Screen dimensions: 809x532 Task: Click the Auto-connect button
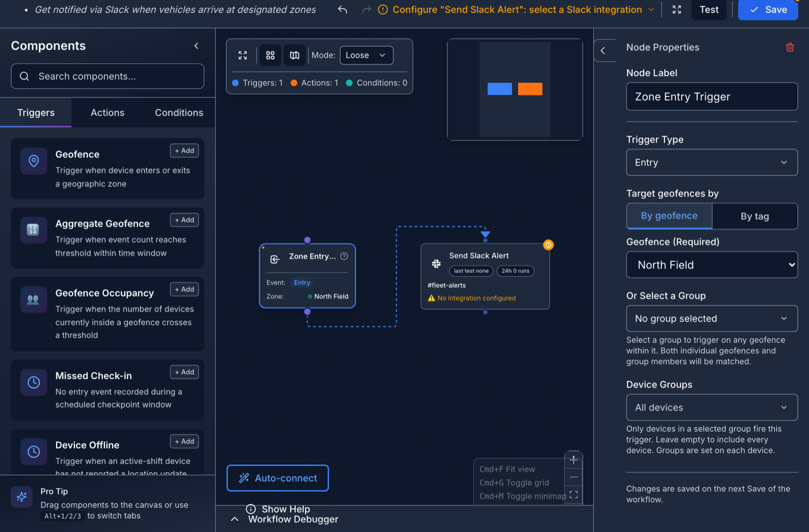pyautogui.click(x=278, y=478)
